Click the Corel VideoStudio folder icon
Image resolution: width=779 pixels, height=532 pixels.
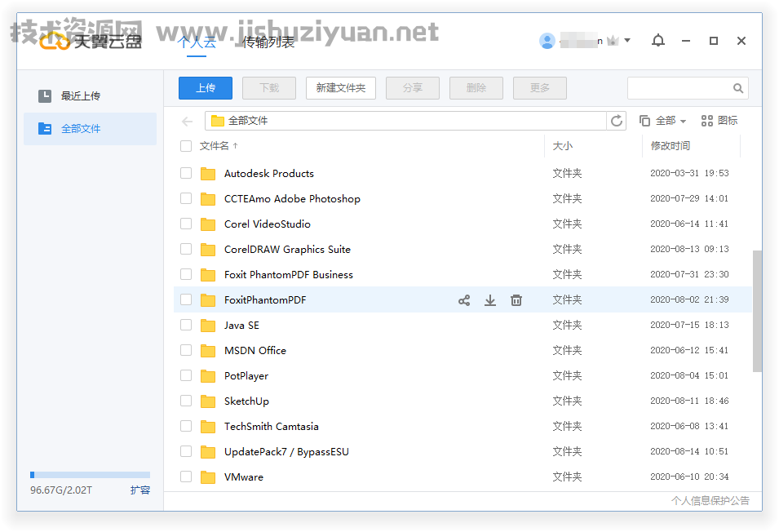tap(208, 224)
